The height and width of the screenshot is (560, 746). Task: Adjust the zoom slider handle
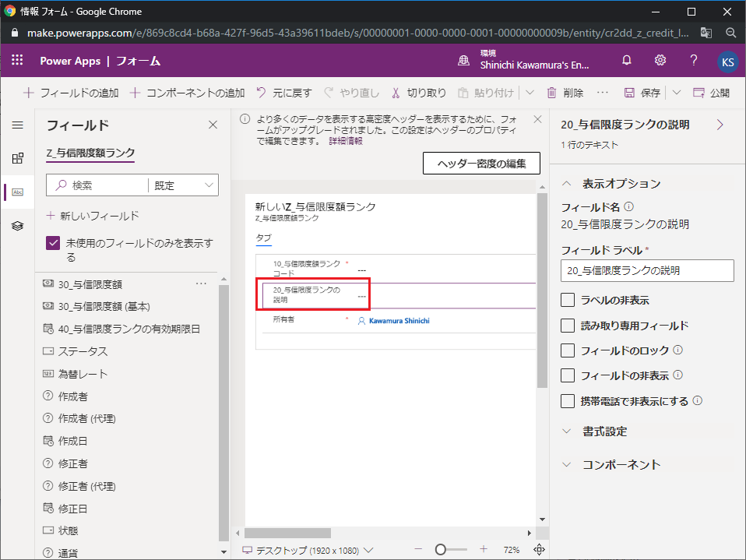[x=441, y=550]
